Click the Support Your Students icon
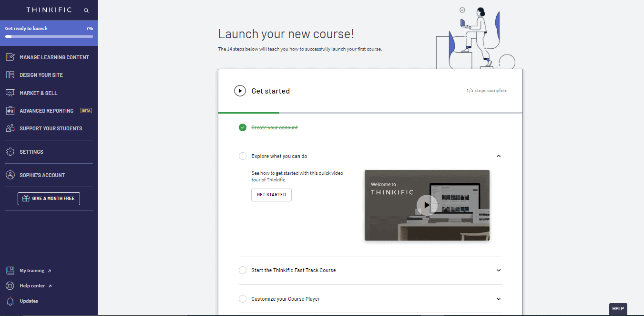This screenshot has width=644, height=316. tap(10, 128)
